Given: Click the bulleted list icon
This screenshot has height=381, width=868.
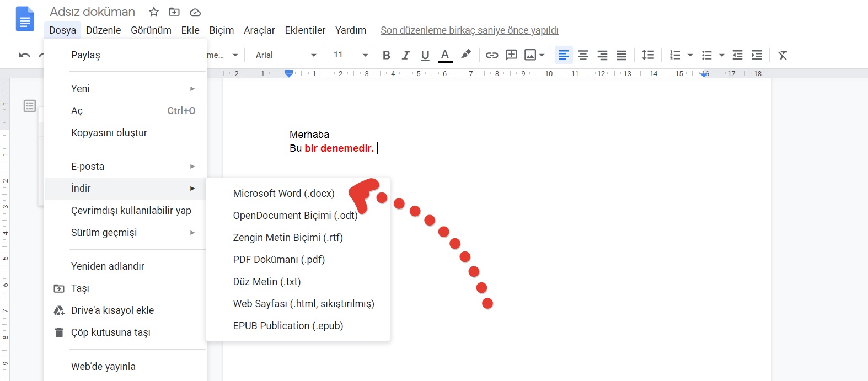Looking at the screenshot, I should pos(707,55).
